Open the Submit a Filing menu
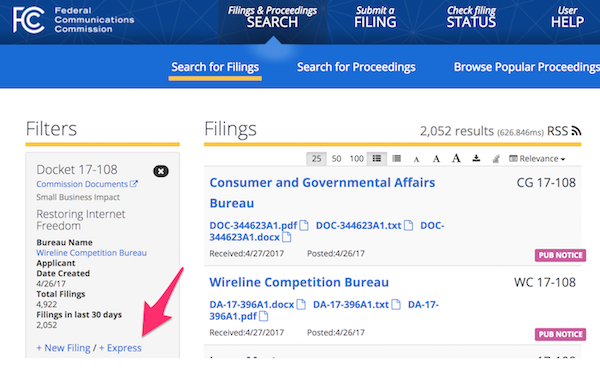The height and width of the screenshot is (389, 600). (375, 18)
